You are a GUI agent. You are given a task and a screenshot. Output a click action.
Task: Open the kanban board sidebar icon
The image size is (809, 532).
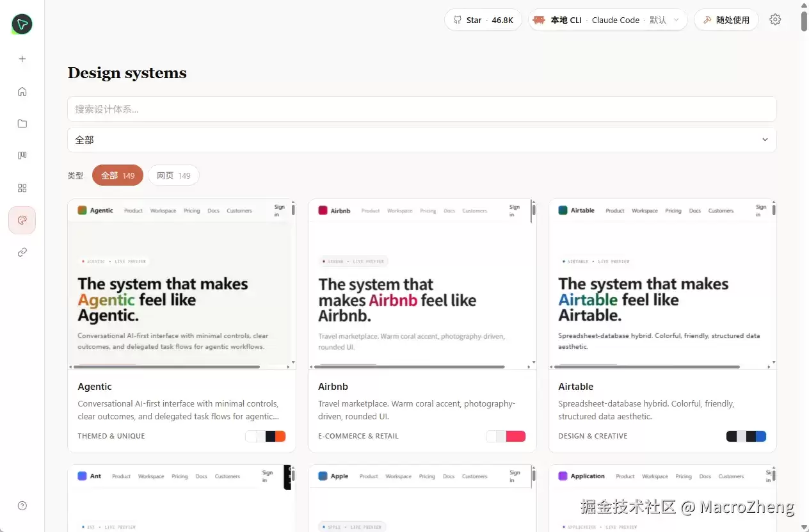(22, 156)
